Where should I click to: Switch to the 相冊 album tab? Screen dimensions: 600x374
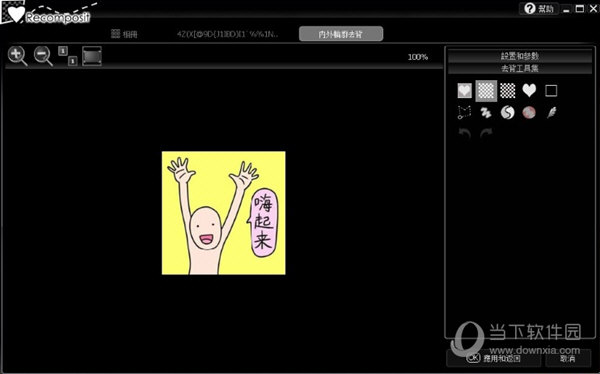coord(124,34)
